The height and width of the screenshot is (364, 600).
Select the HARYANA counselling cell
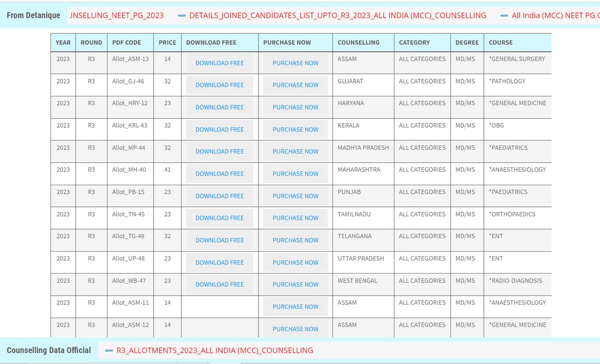(x=363, y=107)
